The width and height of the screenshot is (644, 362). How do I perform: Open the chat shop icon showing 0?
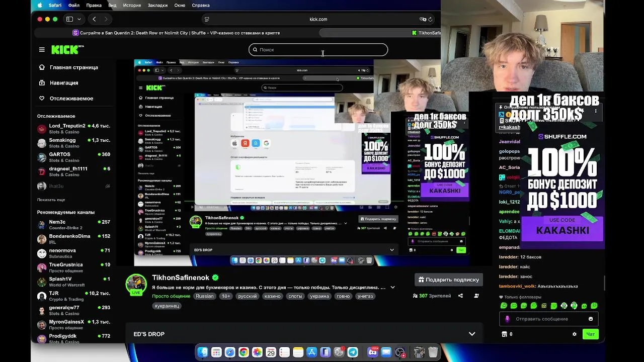pyautogui.click(x=507, y=334)
